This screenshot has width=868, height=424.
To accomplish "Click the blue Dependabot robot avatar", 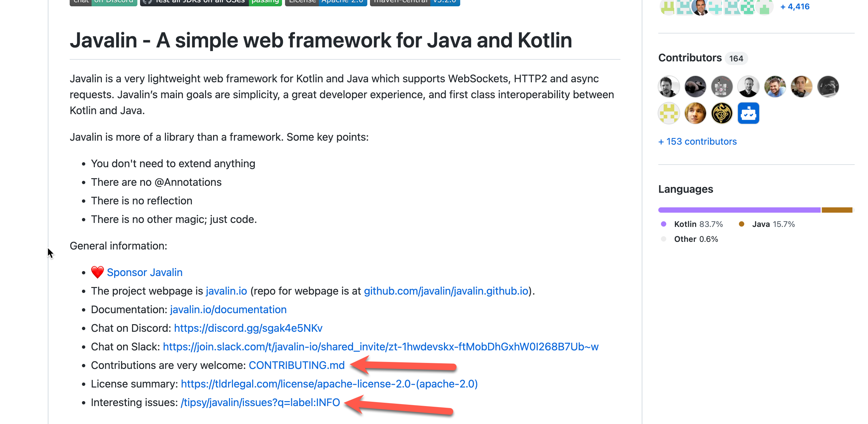I will click(x=748, y=113).
